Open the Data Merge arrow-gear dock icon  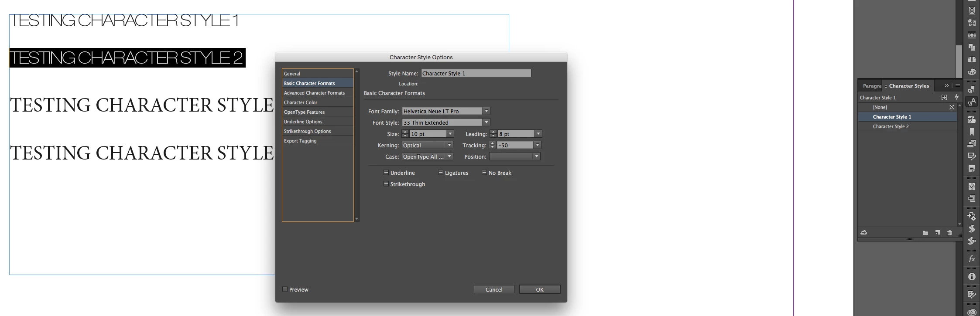coord(972,216)
